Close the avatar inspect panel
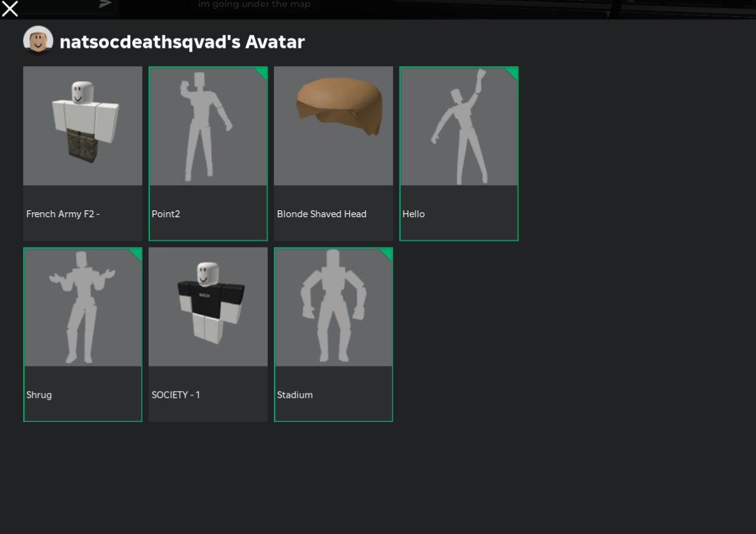The height and width of the screenshot is (534, 756). (10, 8)
